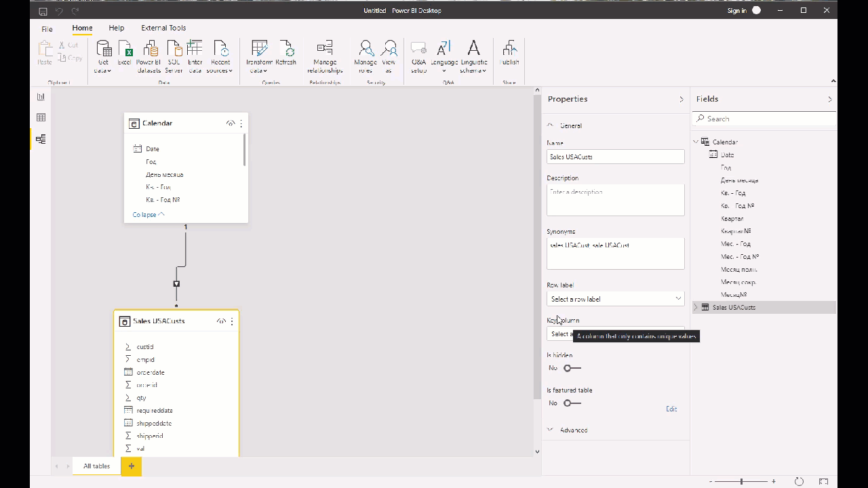Reset zoom level in status bar
Viewport: 868px width, 488px height.
799,481
